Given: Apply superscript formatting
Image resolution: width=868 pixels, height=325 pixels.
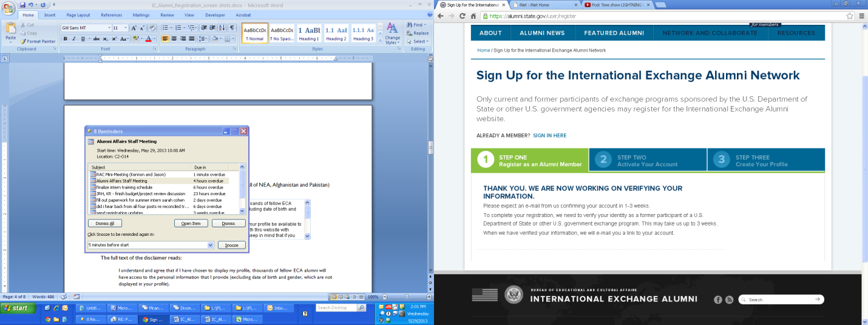Looking at the screenshot, I should [x=114, y=39].
